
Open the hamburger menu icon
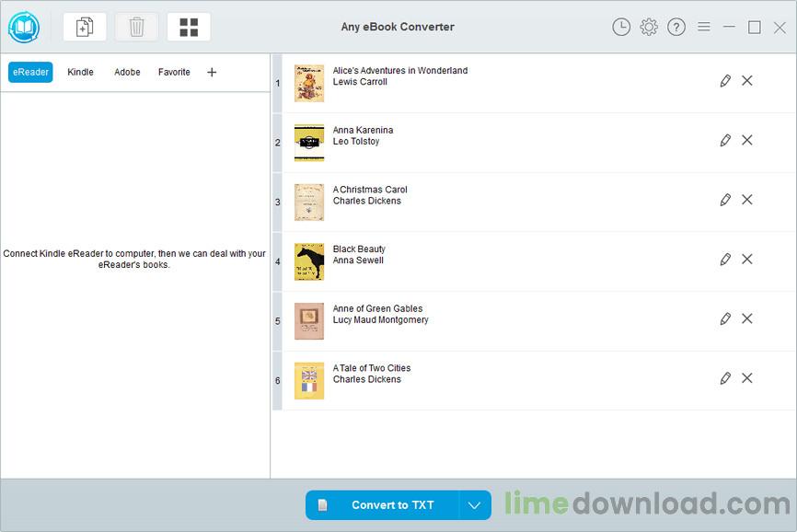(x=704, y=27)
